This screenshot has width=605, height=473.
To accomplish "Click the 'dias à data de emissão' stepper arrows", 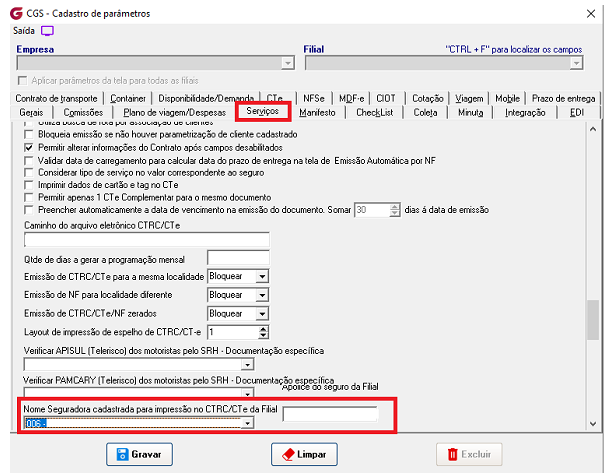I will click(394, 210).
